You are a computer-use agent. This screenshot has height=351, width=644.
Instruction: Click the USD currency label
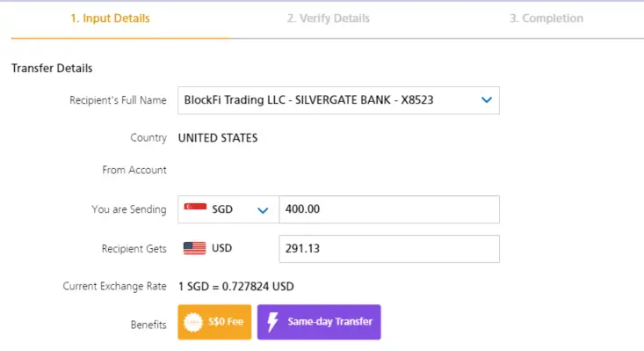point(221,248)
